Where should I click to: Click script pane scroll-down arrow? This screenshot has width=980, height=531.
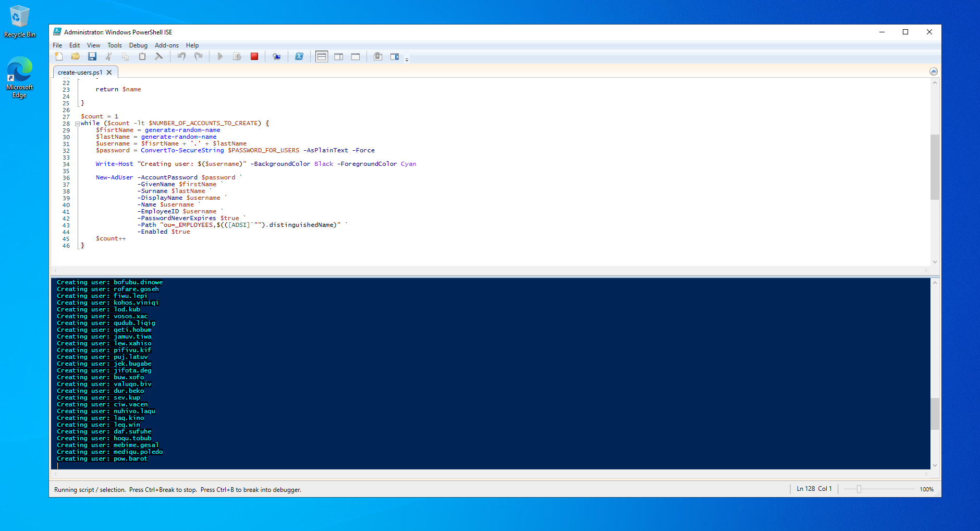point(935,262)
